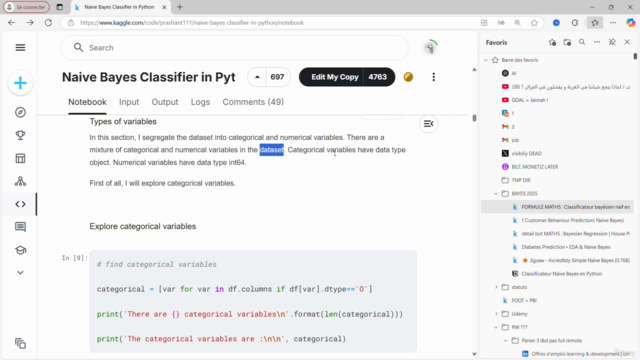Toggle table of contents panel icon
This screenshot has width=640, height=360.
[x=429, y=124]
